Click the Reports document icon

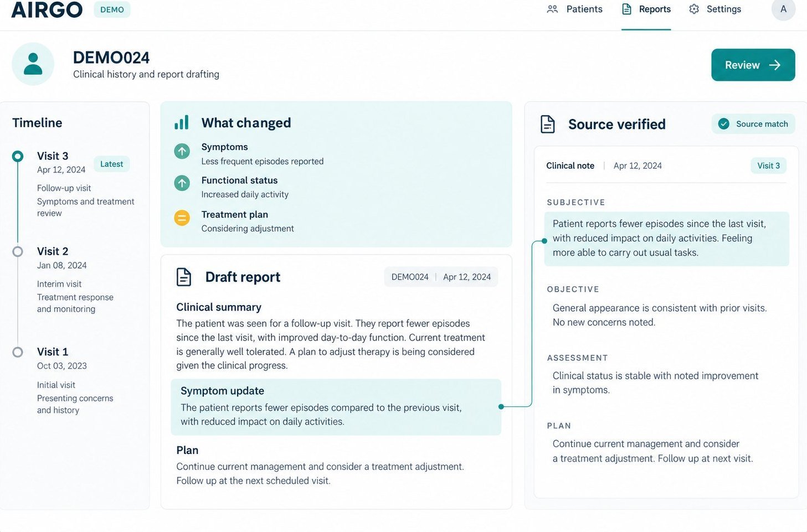(x=627, y=9)
